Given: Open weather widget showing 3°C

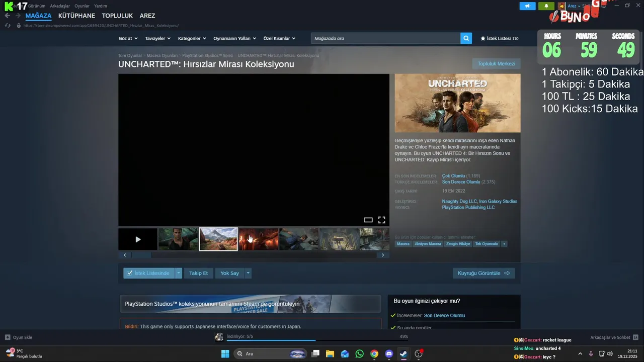Looking at the screenshot, I should coord(24,353).
